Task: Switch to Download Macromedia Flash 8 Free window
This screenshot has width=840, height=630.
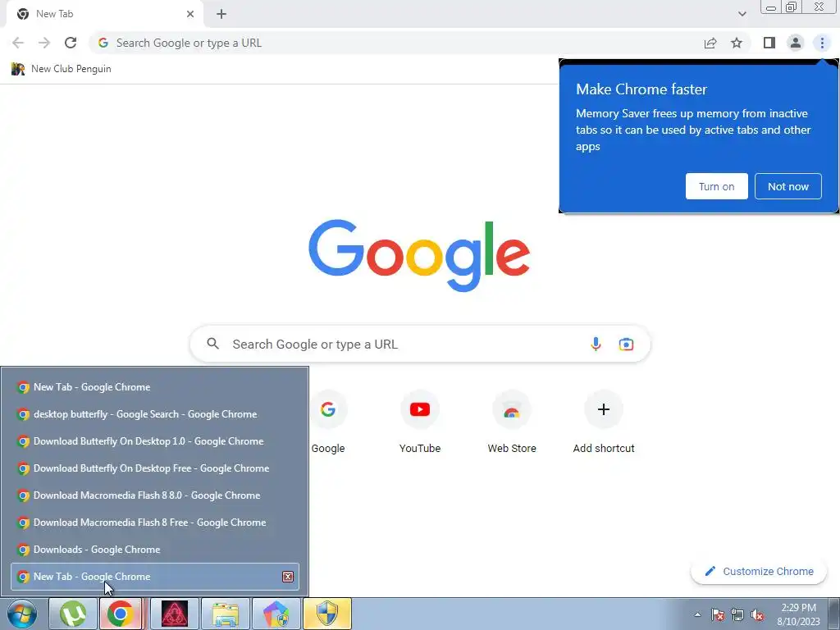Action: tap(155, 523)
